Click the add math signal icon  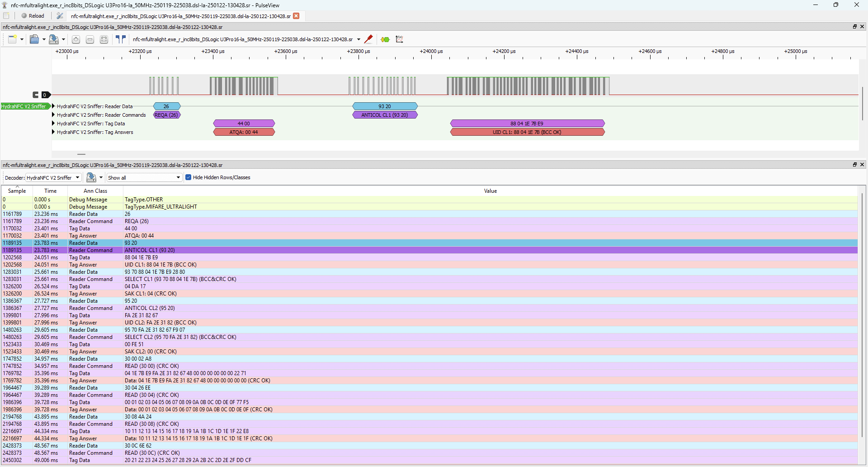(399, 39)
